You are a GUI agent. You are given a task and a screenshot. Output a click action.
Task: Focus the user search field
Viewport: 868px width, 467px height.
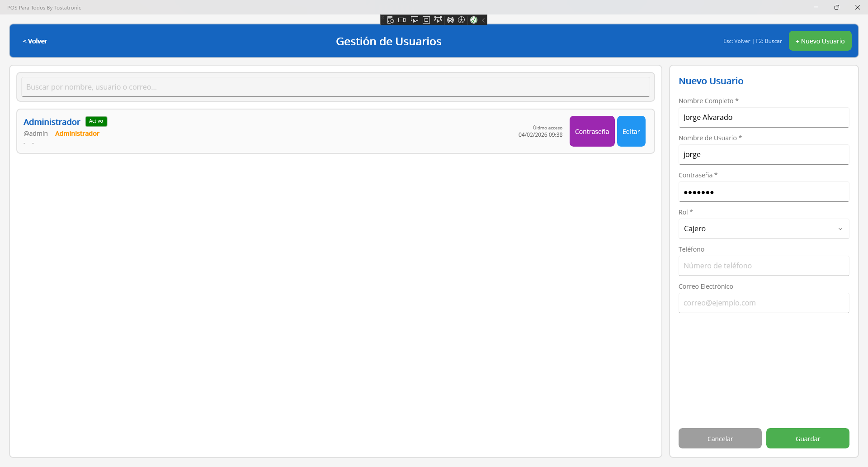pos(335,87)
